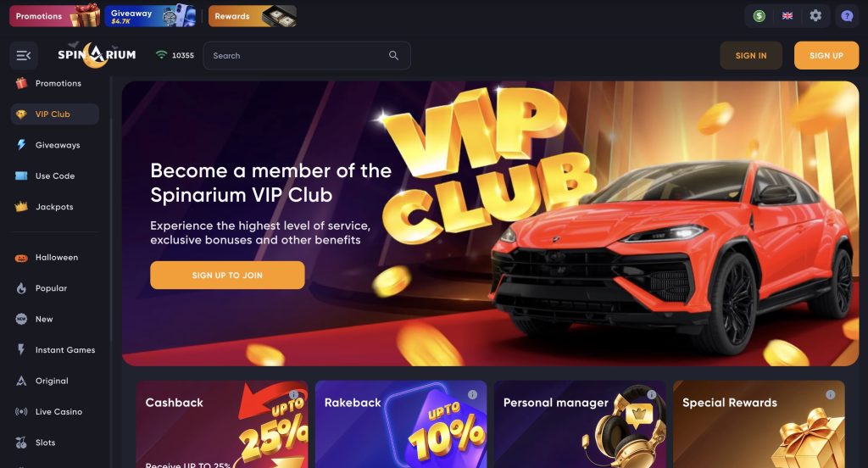This screenshot has width=868, height=468.
Task: Collapse the sidebar with the hamburger menu icon
Action: tap(23, 55)
